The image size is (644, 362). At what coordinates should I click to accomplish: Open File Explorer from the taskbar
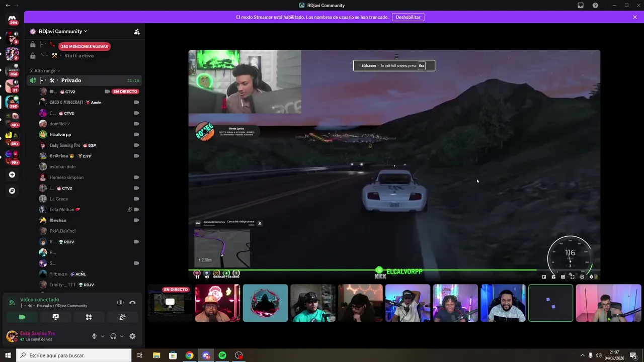[x=156, y=355]
